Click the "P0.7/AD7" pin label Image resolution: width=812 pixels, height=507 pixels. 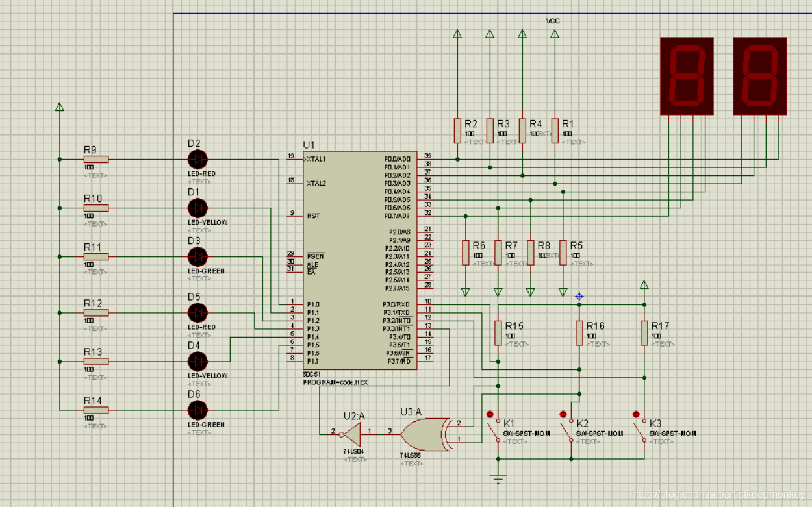[x=397, y=216]
